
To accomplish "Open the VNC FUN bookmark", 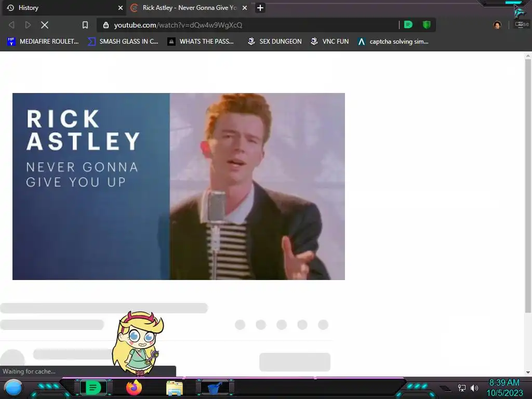I will point(330,42).
